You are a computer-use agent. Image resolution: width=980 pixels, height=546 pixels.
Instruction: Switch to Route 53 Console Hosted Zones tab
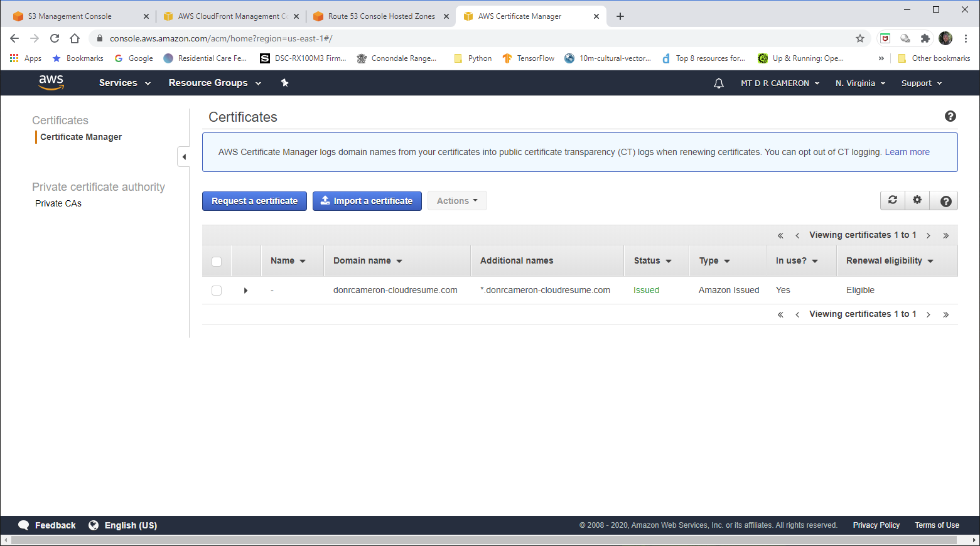381,16
